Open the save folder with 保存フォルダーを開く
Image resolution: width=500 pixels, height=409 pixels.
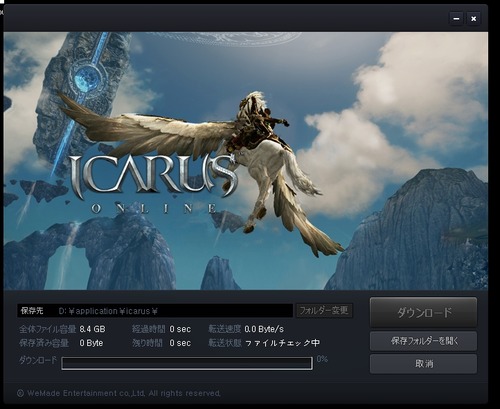[x=423, y=341]
